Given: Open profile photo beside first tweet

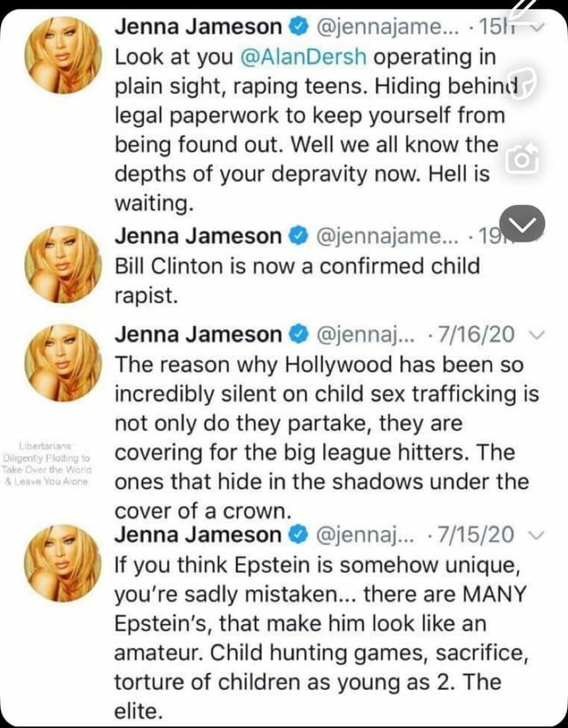Looking at the screenshot, I should (x=63, y=55).
